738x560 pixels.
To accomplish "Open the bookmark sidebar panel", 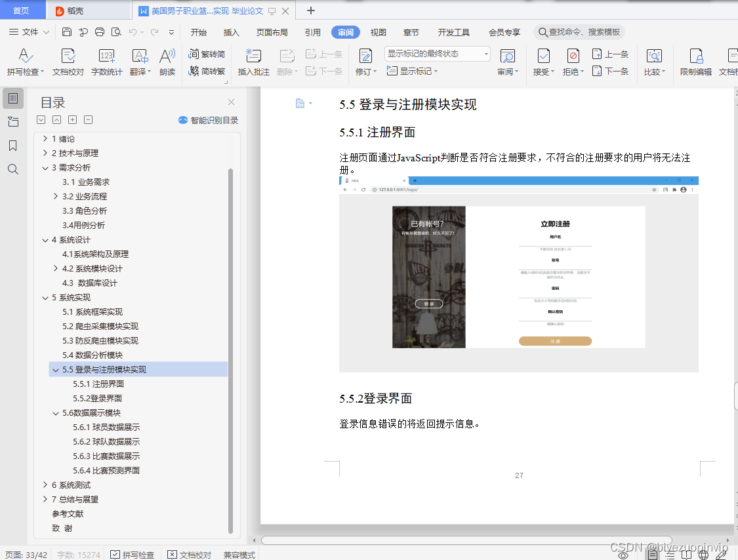I will (13, 146).
